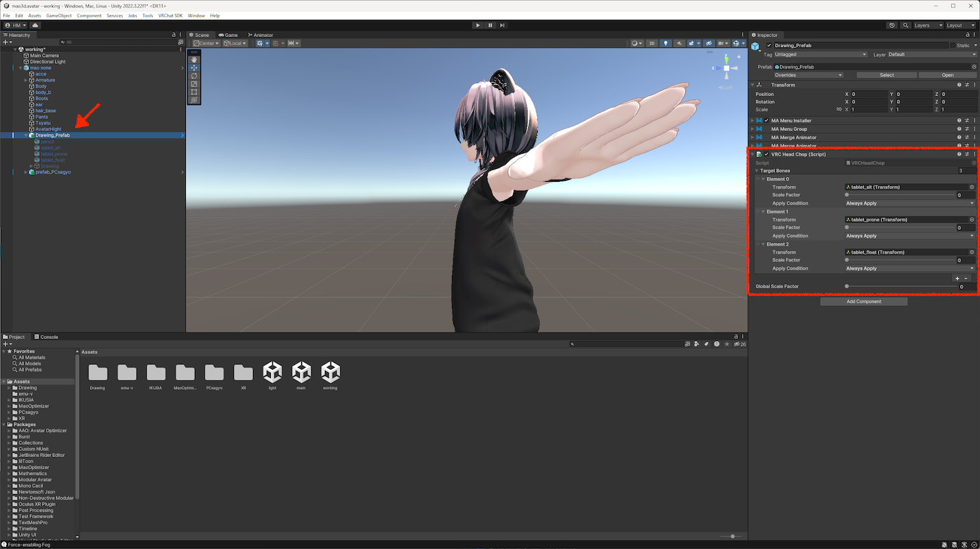
Task: Open Undo History clock icon
Action: [892, 25]
